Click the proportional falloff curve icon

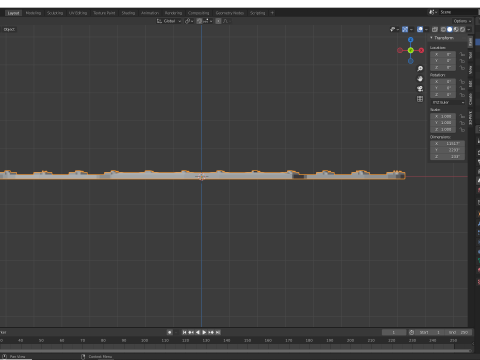(226, 21)
